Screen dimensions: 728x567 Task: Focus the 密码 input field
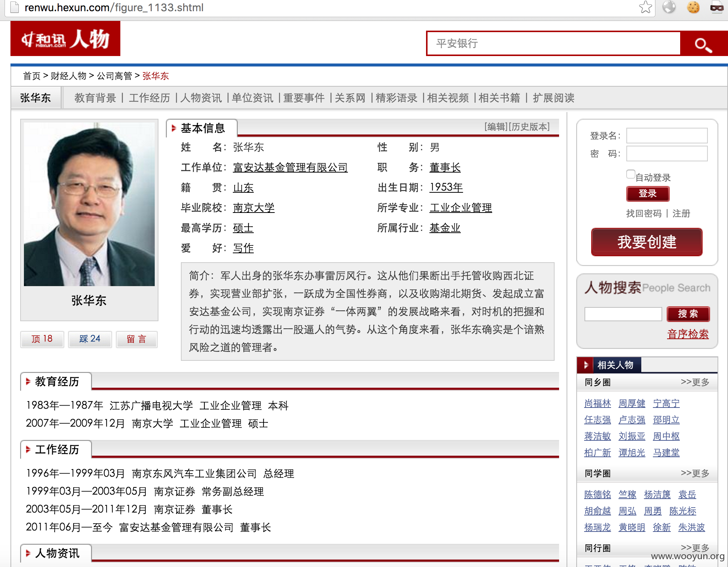tap(667, 154)
